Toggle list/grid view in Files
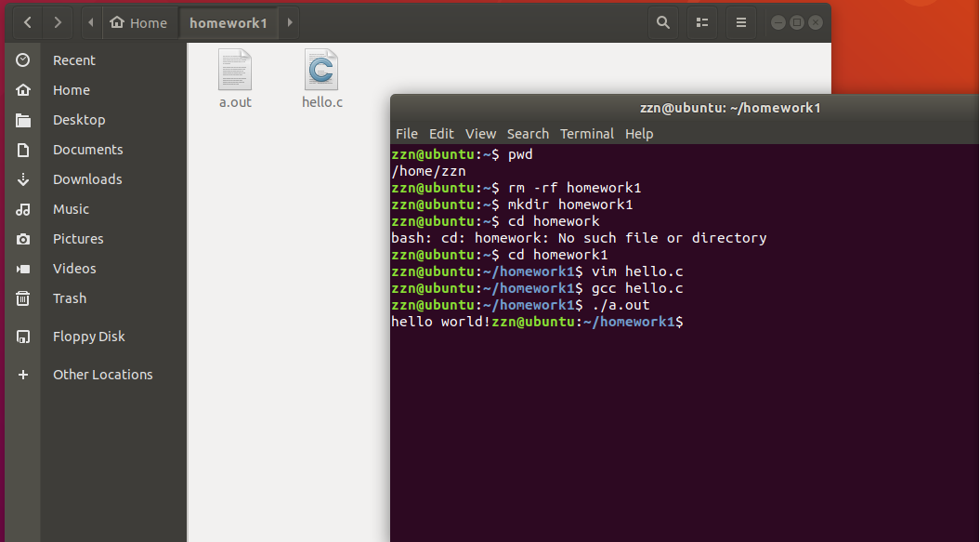Image resolution: width=980 pixels, height=542 pixels. [702, 22]
